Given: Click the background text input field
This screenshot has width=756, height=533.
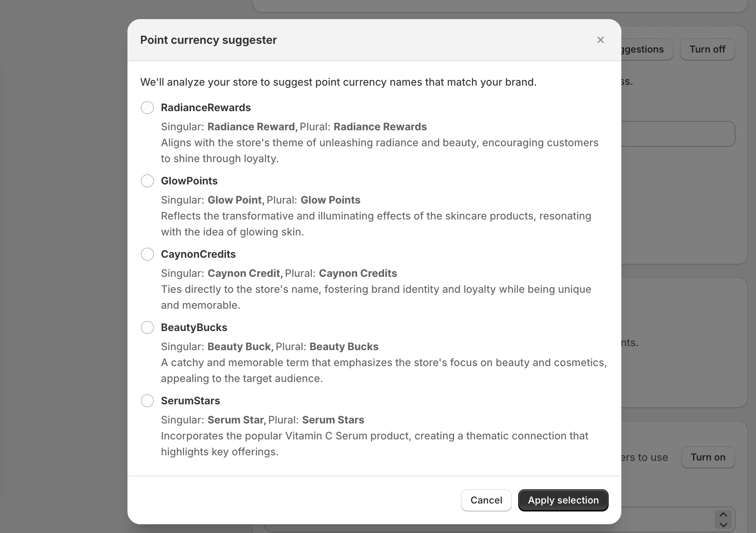Looking at the screenshot, I should 678,134.
